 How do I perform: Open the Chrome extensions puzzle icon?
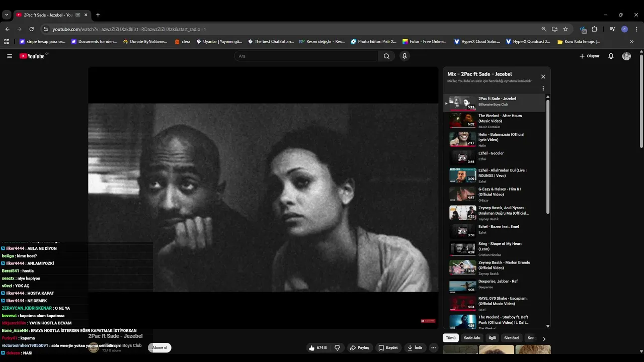(x=594, y=29)
